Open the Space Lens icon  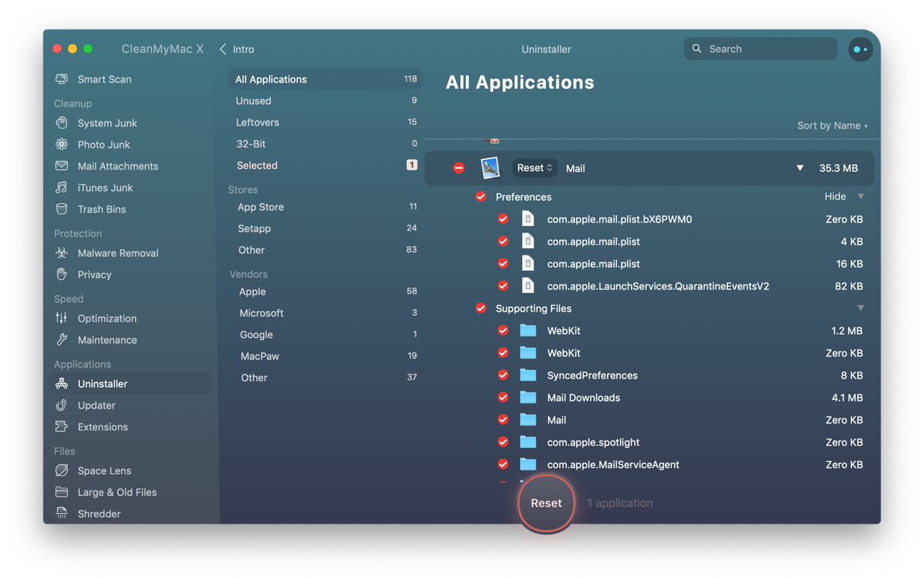click(62, 471)
